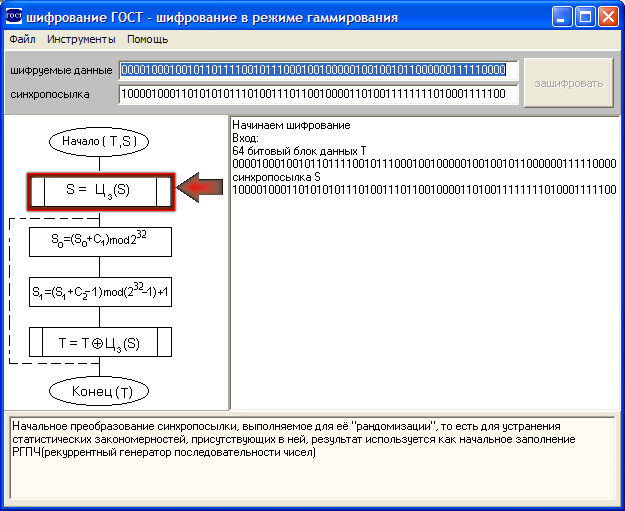The height and width of the screenshot is (511, 625).
Task: Click the 'Вход:' log line
Action: point(246,138)
